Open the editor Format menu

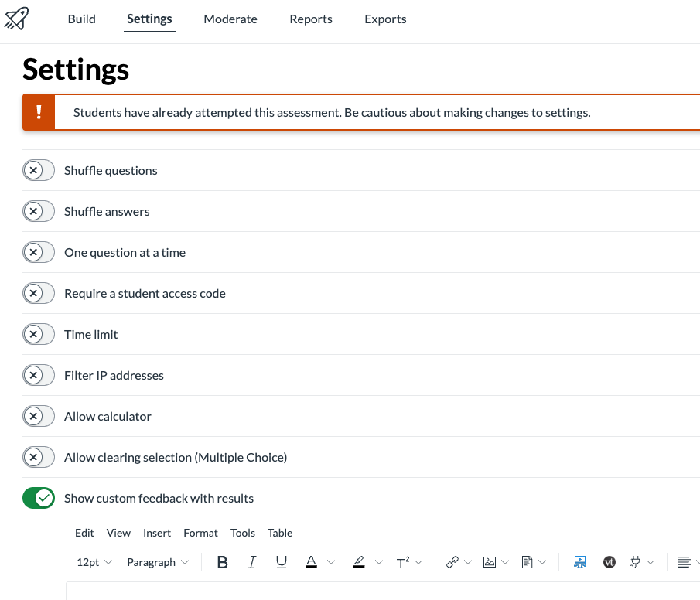click(x=200, y=533)
